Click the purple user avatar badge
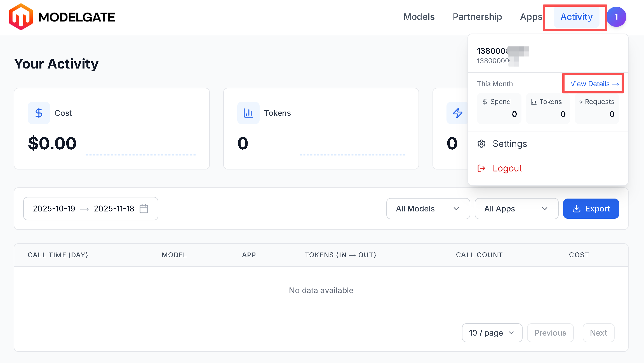The image size is (644, 363). coord(616,17)
